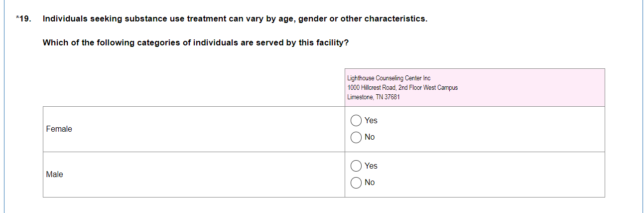Viewport: 644px width, 213px height.
Task: Select the Yes radio button for Male
Action: coord(356,166)
